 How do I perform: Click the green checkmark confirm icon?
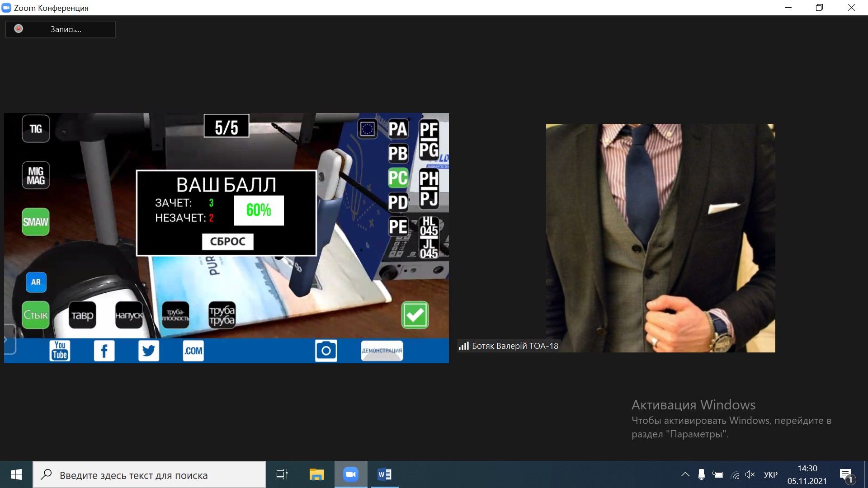[415, 315]
